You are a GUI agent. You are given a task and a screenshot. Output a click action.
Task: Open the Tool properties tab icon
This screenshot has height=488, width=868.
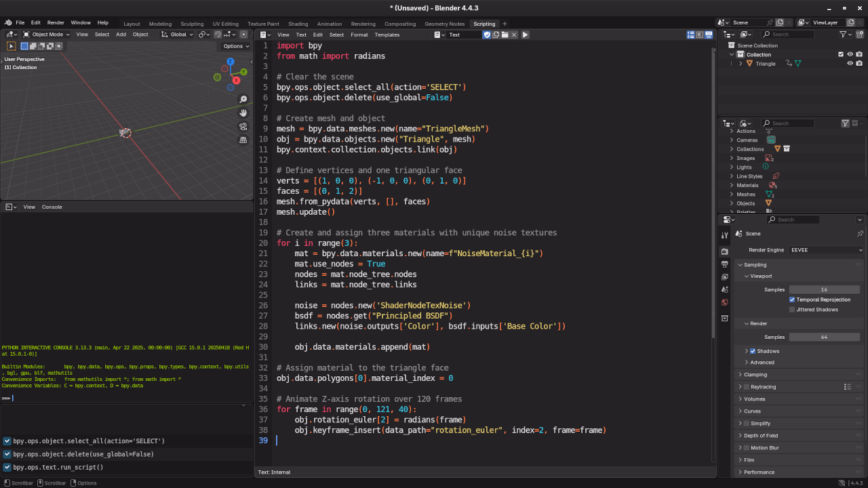click(x=725, y=235)
